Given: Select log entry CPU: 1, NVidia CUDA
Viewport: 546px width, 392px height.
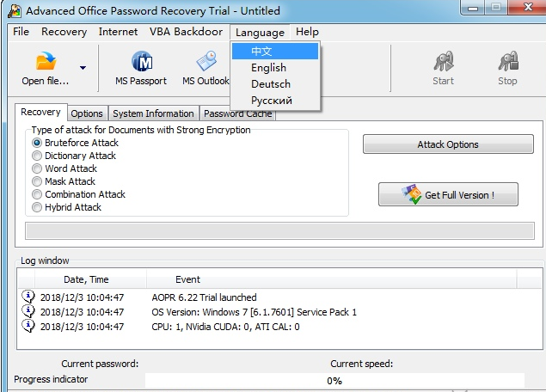Looking at the screenshot, I should (x=225, y=327).
